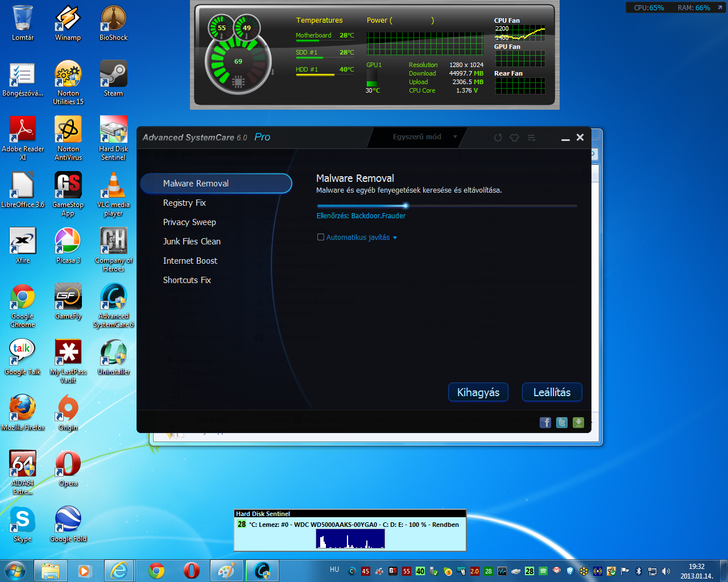Launch Picasa 3 from desktop
This screenshot has height=582, width=728.
(x=68, y=246)
